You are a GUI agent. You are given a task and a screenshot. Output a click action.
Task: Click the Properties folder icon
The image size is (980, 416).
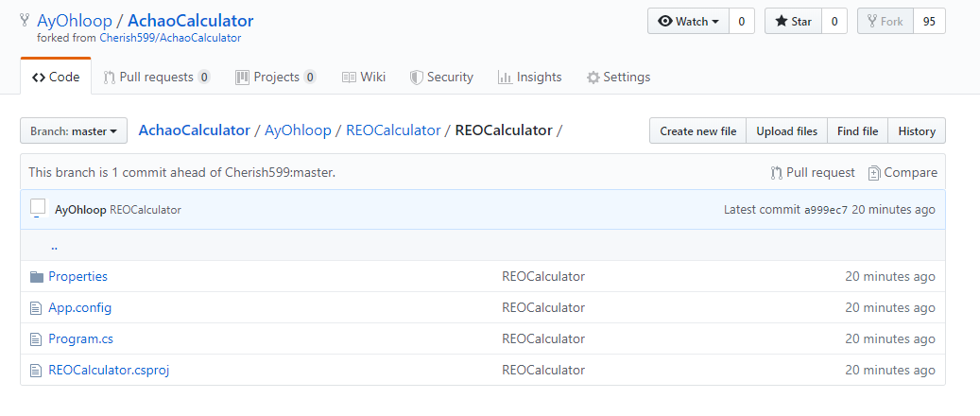(36, 276)
